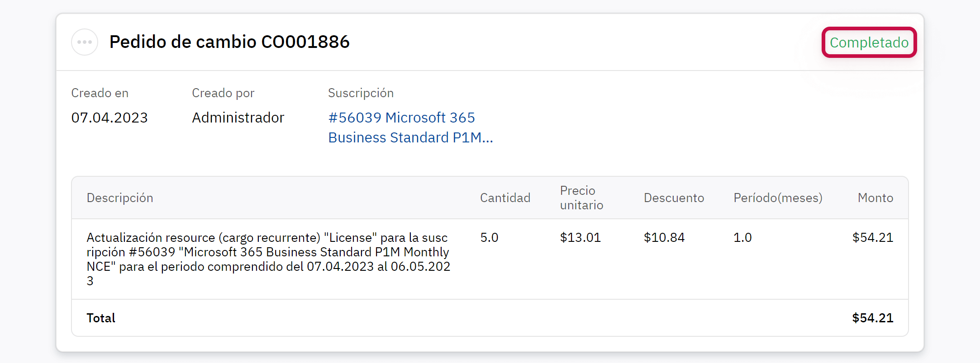
Task: Click the Administrador creator value
Action: tap(238, 118)
